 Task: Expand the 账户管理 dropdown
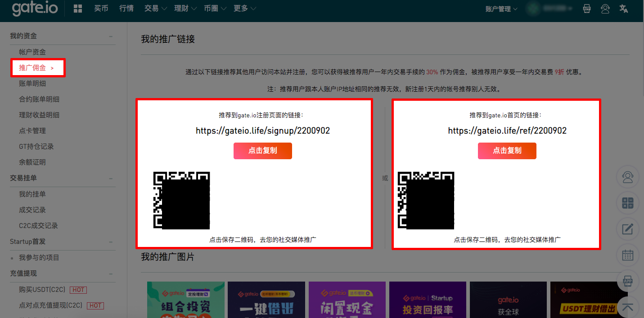tap(501, 9)
